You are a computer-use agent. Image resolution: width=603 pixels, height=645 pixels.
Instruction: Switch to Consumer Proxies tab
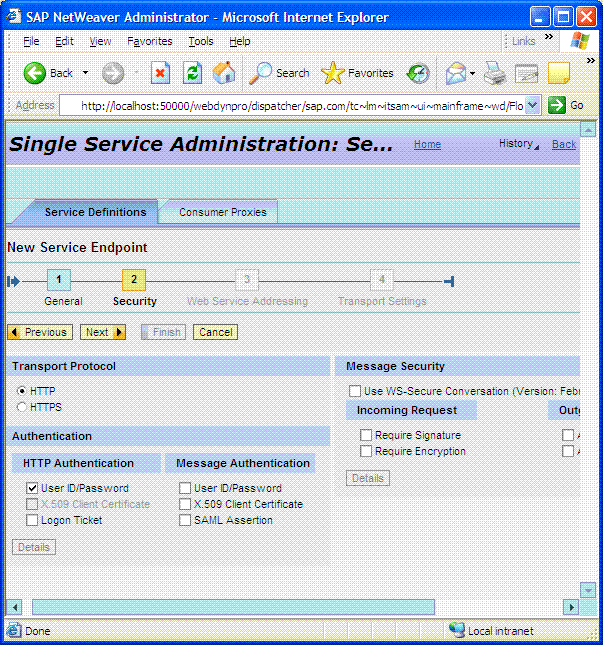[x=223, y=212]
